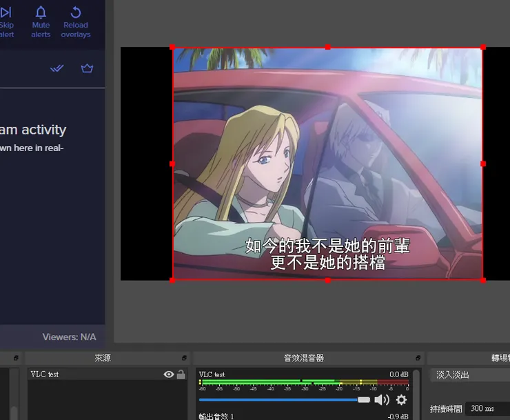The width and height of the screenshot is (510, 420).
Task: Pop out the 音效混音器 mixer dock
Action: (418, 358)
